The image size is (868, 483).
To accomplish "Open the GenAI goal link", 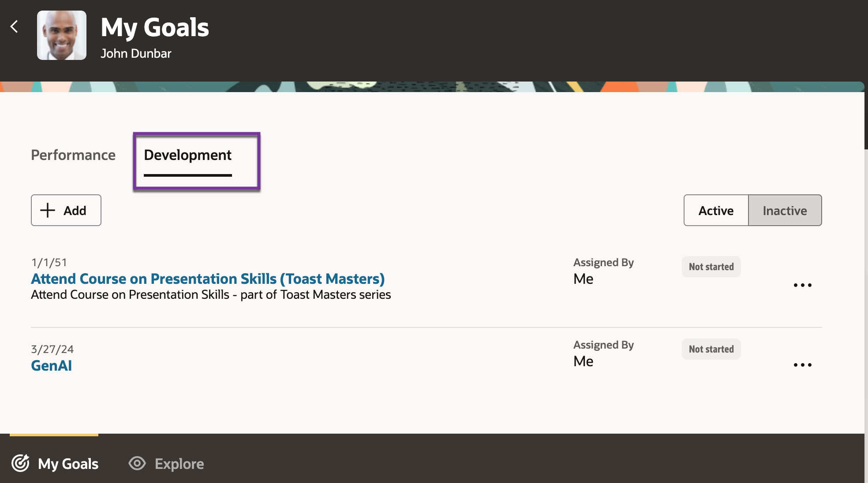I will (x=52, y=366).
